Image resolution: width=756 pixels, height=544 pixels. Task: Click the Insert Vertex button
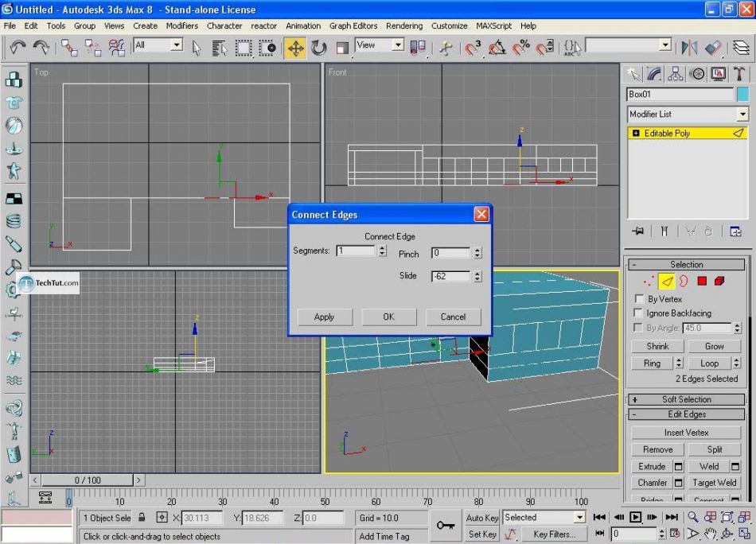tap(686, 433)
